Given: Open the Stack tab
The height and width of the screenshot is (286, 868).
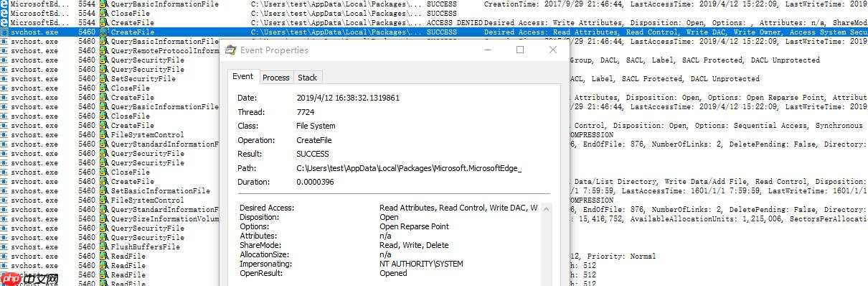Looking at the screenshot, I should point(307,78).
